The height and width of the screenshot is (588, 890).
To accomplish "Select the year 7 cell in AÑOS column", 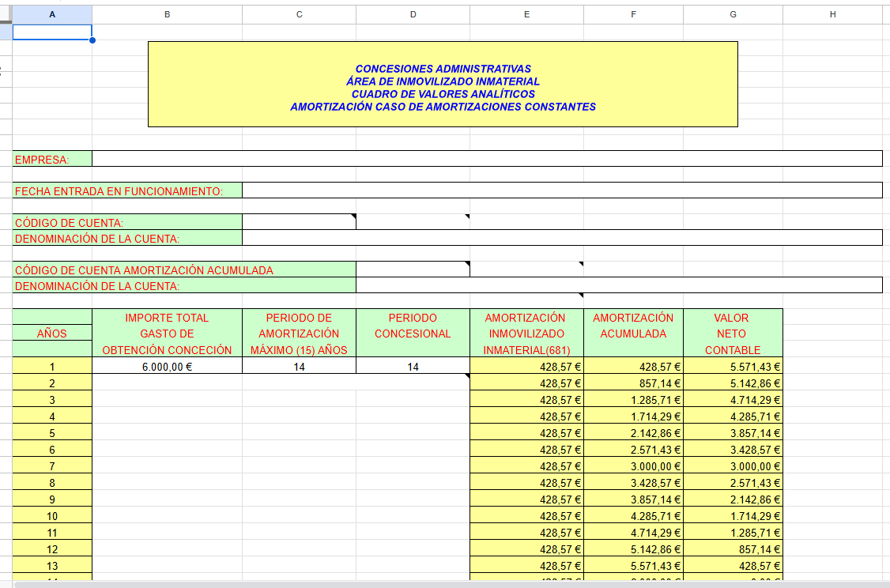I will pyautogui.click(x=52, y=466).
